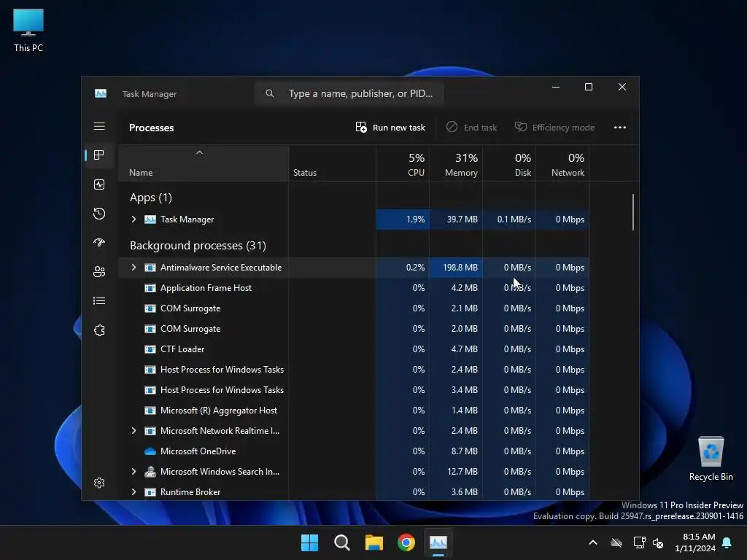Open Task Manager Settings gear
The image size is (747, 560).
coord(99,483)
